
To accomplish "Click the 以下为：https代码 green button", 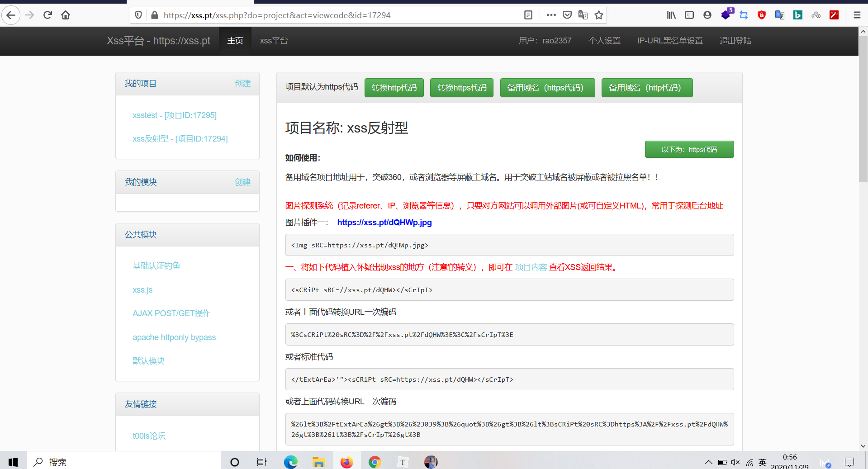I will 689,149.
